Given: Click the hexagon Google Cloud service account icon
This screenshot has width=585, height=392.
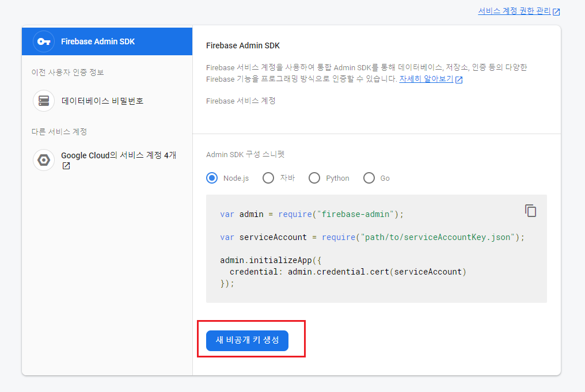Looking at the screenshot, I should point(44,160).
